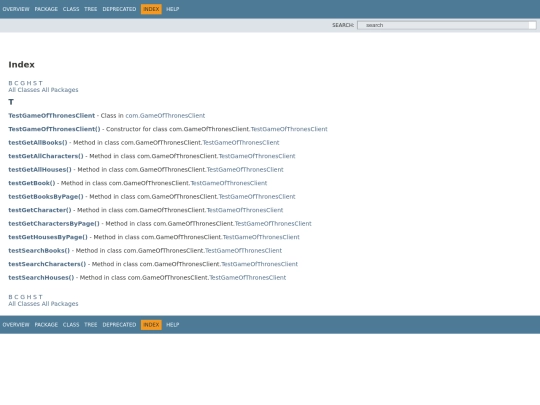
Task: Open All Packages link above the bottom navigation bar
Action: coord(60,304)
